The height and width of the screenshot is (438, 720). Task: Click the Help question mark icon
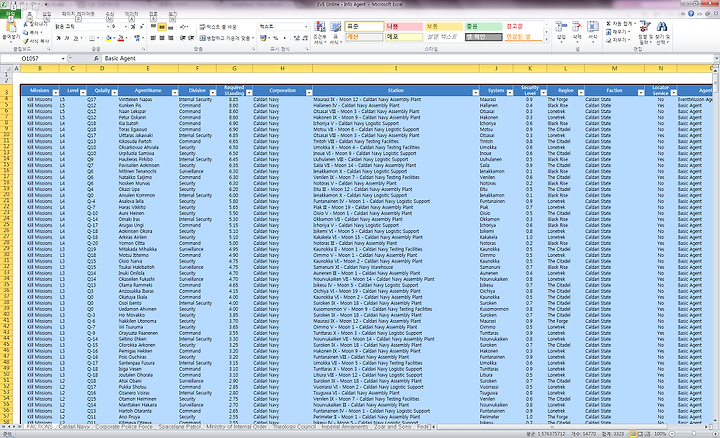tap(691, 14)
